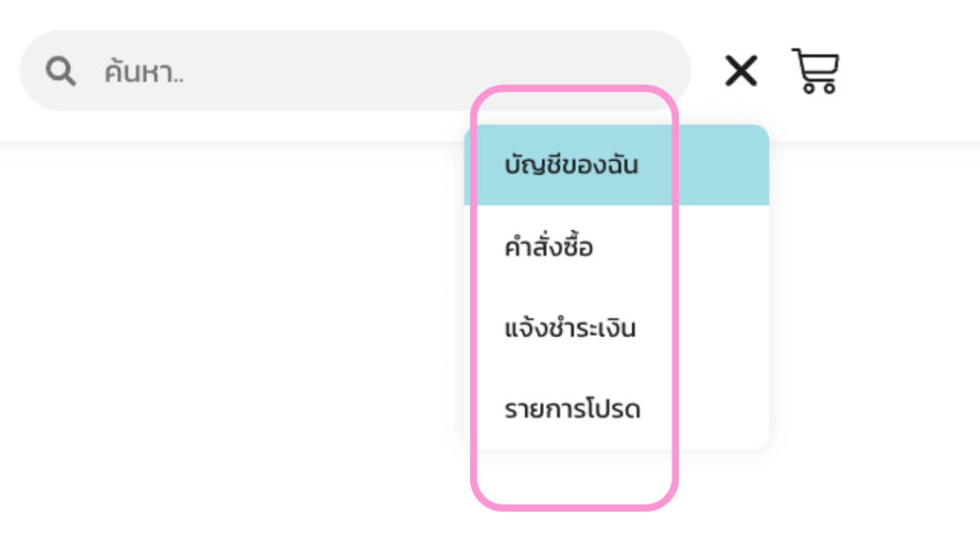This screenshot has height=550, width=980.
Task: Pick the last item in the dropdown list
Action: 572,410
